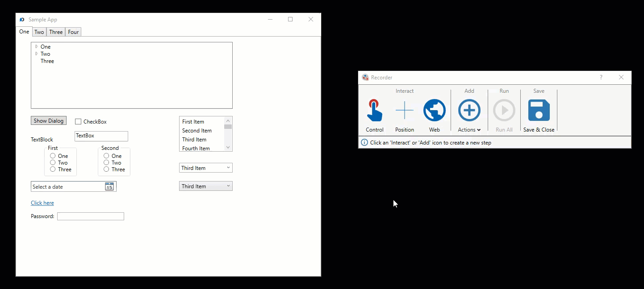Select radio One in the First group
Image resolution: width=644 pixels, height=289 pixels.
coord(53,156)
